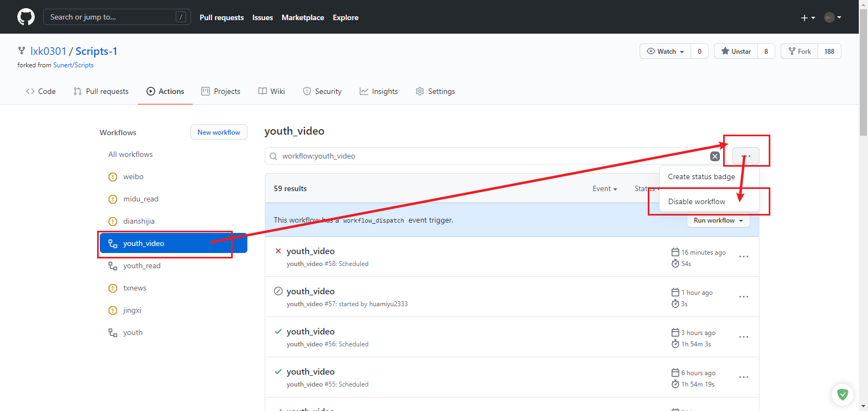Expand the Run workflow dropdown
This screenshot has height=411, width=868.
point(718,220)
